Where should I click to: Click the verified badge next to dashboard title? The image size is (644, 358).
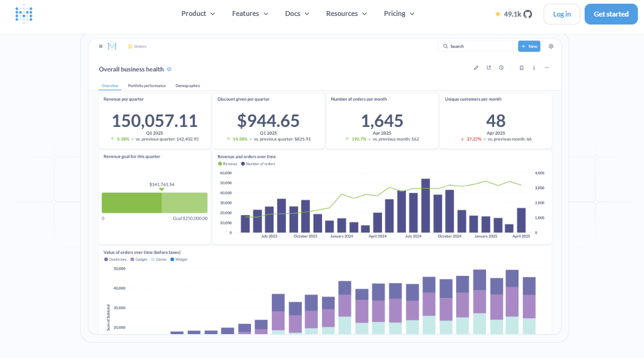tap(169, 69)
